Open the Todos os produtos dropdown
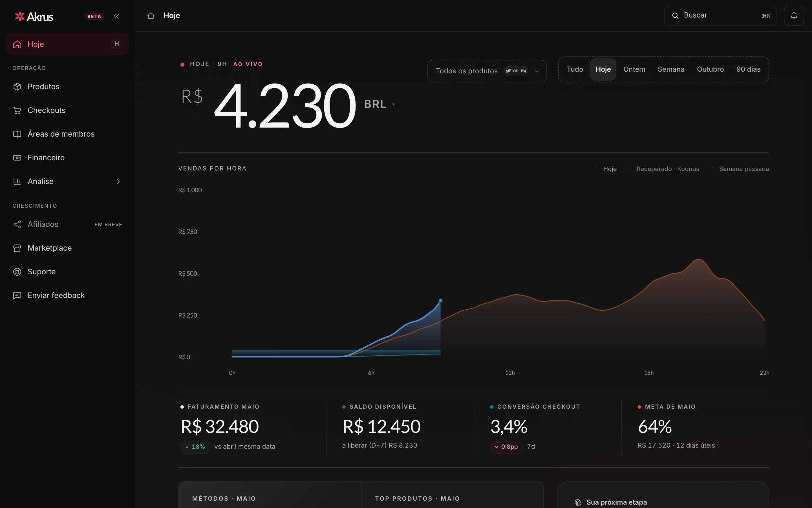This screenshot has width=812, height=508. (x=487, y=71)
